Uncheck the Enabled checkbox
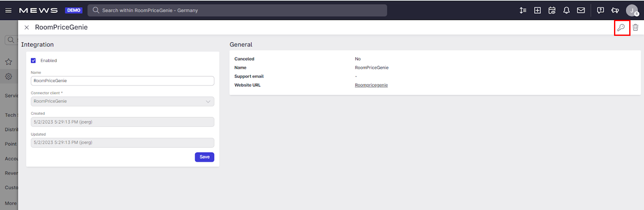 point(33,61)
